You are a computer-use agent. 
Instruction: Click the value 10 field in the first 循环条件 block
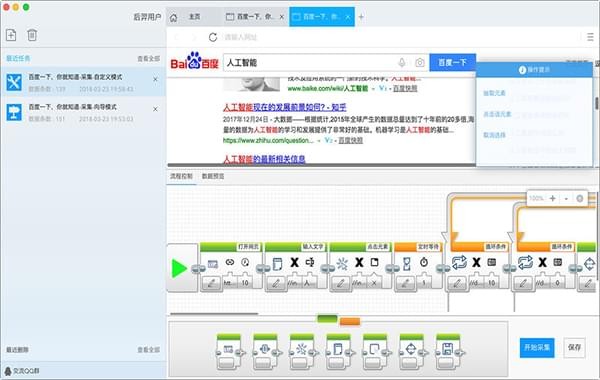(492, 282)
